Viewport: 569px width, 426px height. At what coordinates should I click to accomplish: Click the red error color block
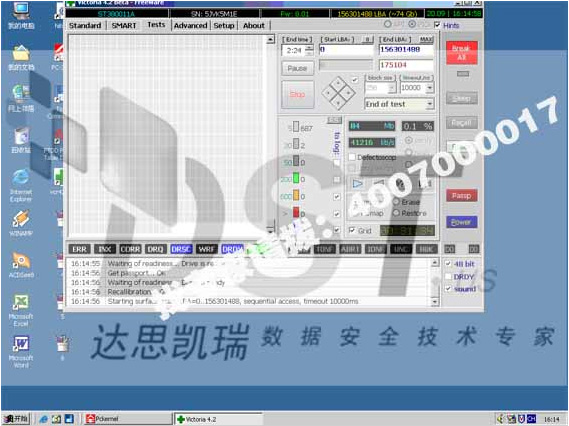click(296, 212)
